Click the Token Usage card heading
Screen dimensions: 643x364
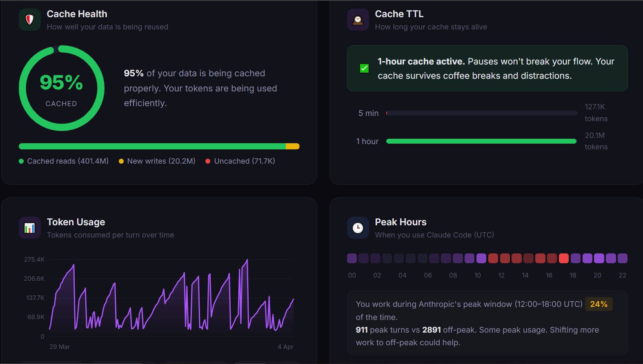[x=76, y=222]
